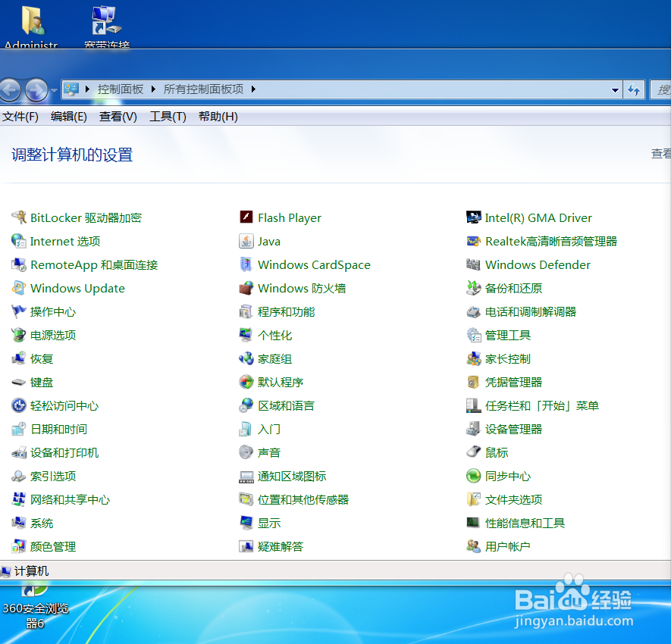Open the 日期和时间 icon
This screenshot has height=644, width=671.
[x=19, y=430]
